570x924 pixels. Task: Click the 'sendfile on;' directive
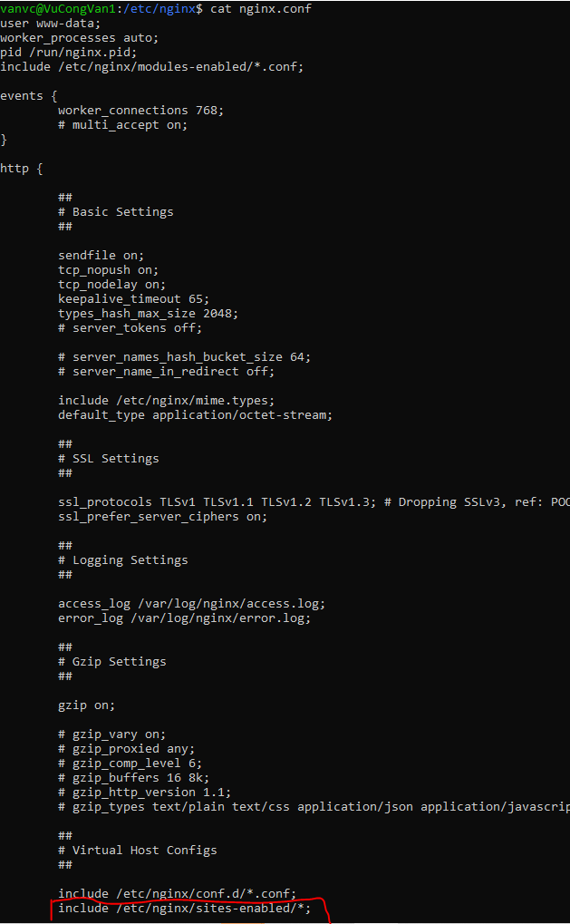[101, 255]
